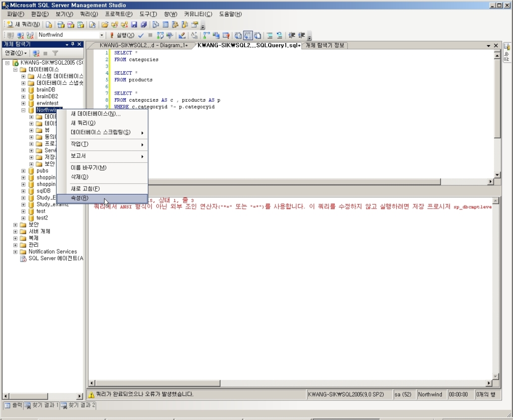
Task: Collapse the Northwind database node
Action: [x=23, y=110]
